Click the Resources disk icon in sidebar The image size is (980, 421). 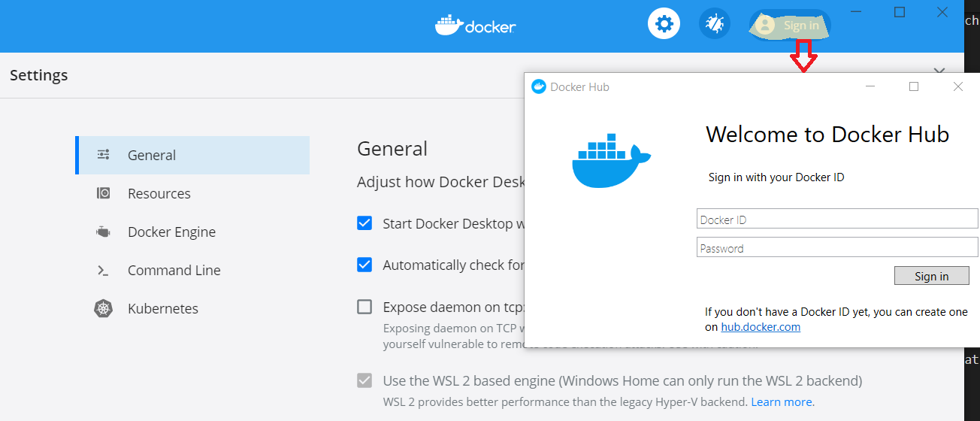click(x=104, y=193)
